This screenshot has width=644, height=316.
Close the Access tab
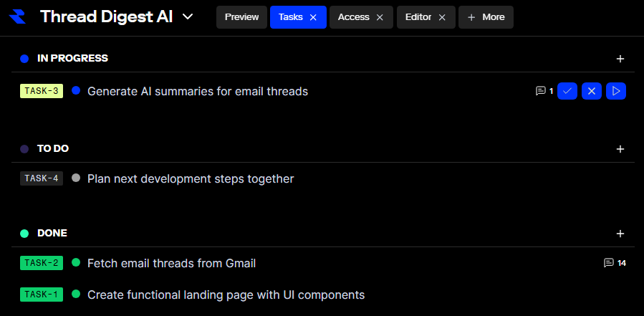pos(380,17)
